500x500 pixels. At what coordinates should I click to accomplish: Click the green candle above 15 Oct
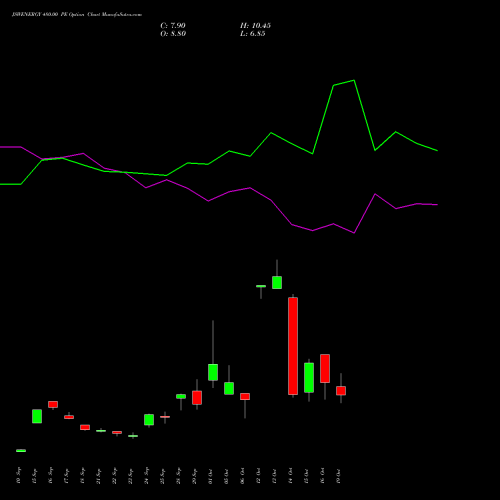(x=309, y=378)
